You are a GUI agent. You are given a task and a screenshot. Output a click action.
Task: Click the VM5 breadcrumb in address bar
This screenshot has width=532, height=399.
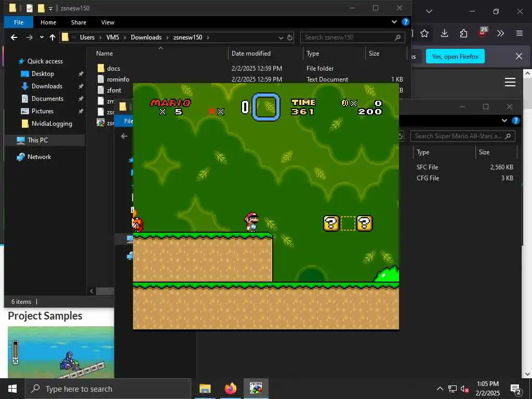click(113, 37)
